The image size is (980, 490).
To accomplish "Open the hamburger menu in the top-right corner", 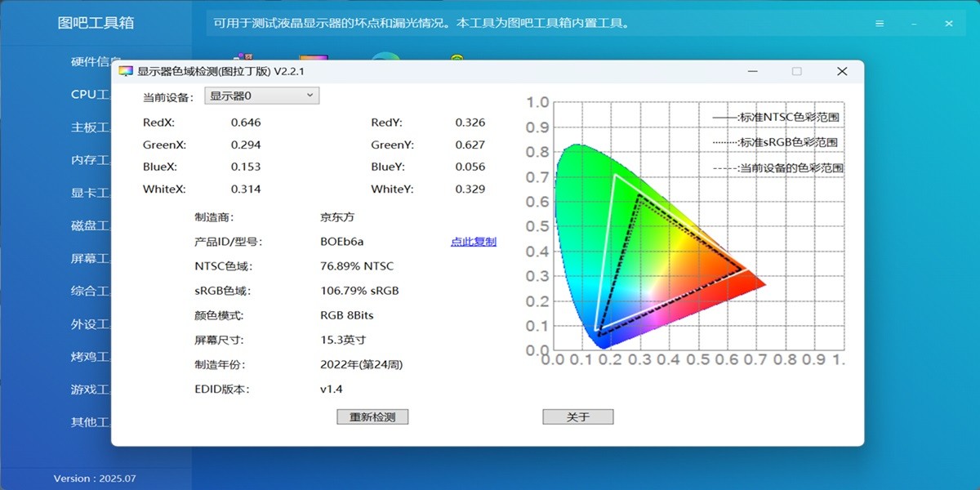I will [880, 23].
